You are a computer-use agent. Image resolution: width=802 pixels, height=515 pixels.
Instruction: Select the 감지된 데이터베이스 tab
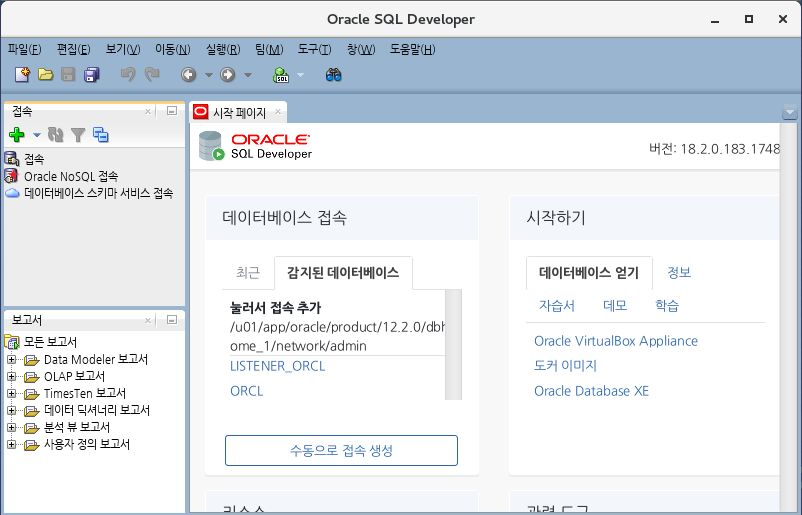click(343, 273)
